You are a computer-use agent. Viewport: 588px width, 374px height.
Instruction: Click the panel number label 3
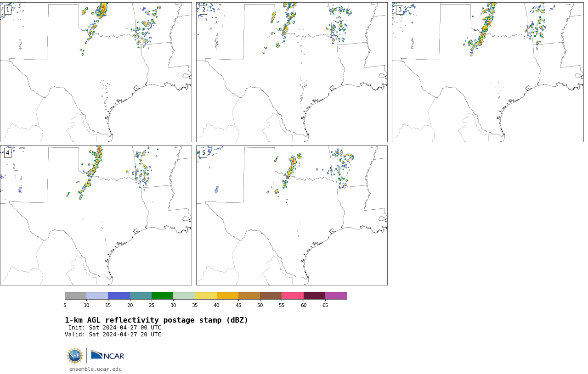400,10
